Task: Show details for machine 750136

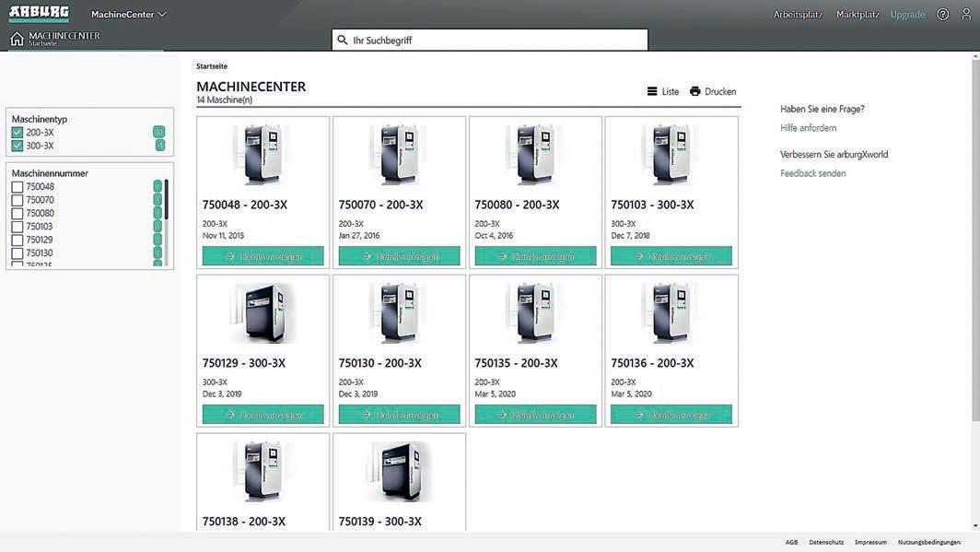Action: [x=671, y=415]
